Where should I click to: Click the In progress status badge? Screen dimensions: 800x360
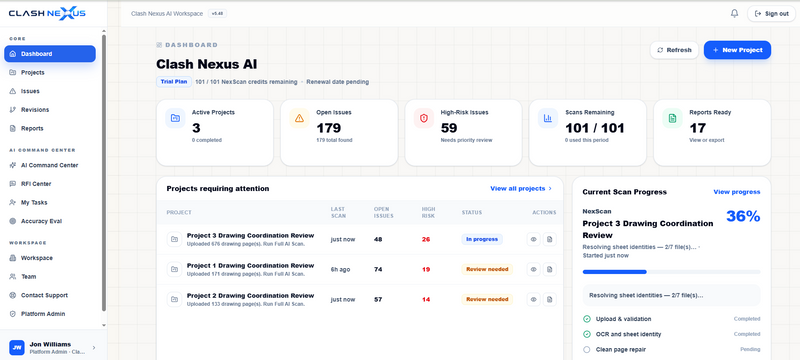(482, 239)
